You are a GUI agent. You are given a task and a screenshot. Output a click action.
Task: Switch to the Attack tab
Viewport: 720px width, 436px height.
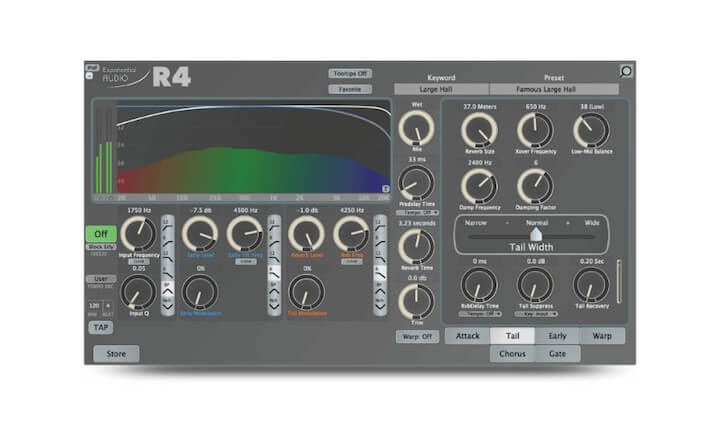467,336
